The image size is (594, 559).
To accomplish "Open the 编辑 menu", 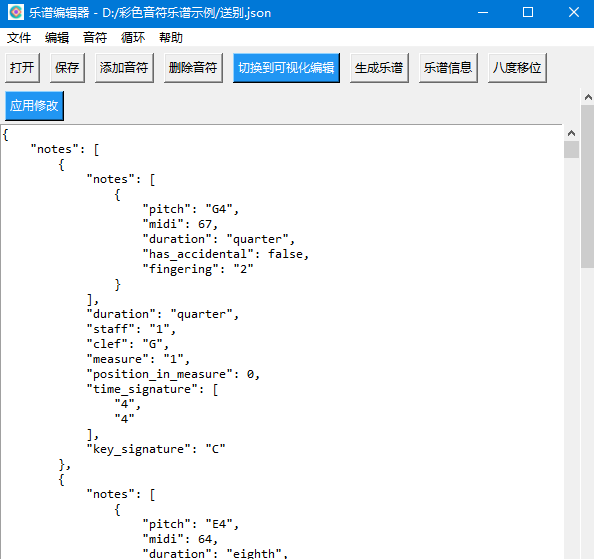I will (57, 37).
